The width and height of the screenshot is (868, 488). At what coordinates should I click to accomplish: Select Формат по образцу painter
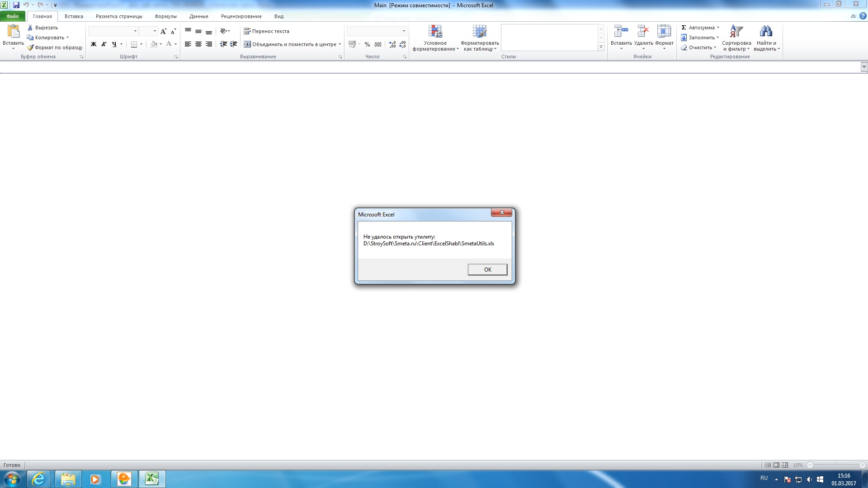[55, 47]
